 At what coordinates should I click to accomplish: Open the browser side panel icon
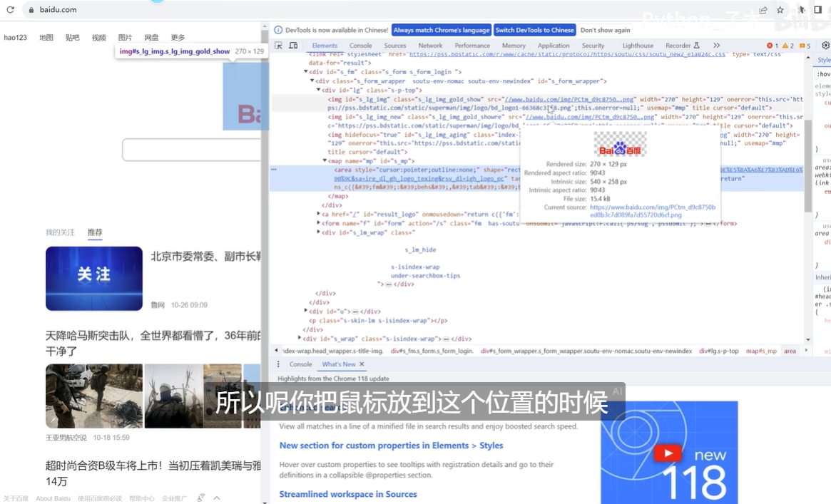pyautogui.click(x=817, y=9)
